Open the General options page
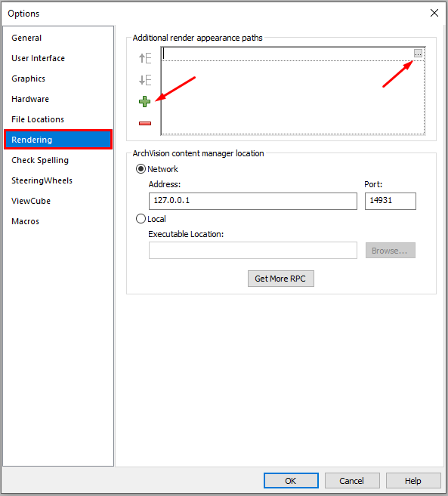Image resolution: width=448 pixels, height=496 pixels. [58, 38]
